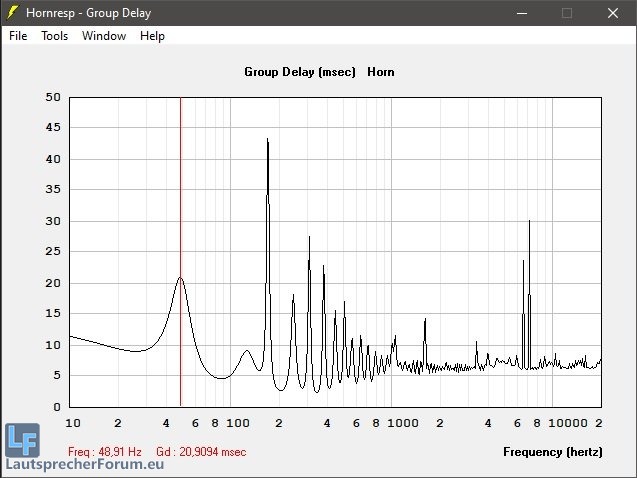Viewport: 637px width, 478px height.
Task: Click the 10000 label on the frequency axis
Action: pyautogui.click(x=568, y=423)
